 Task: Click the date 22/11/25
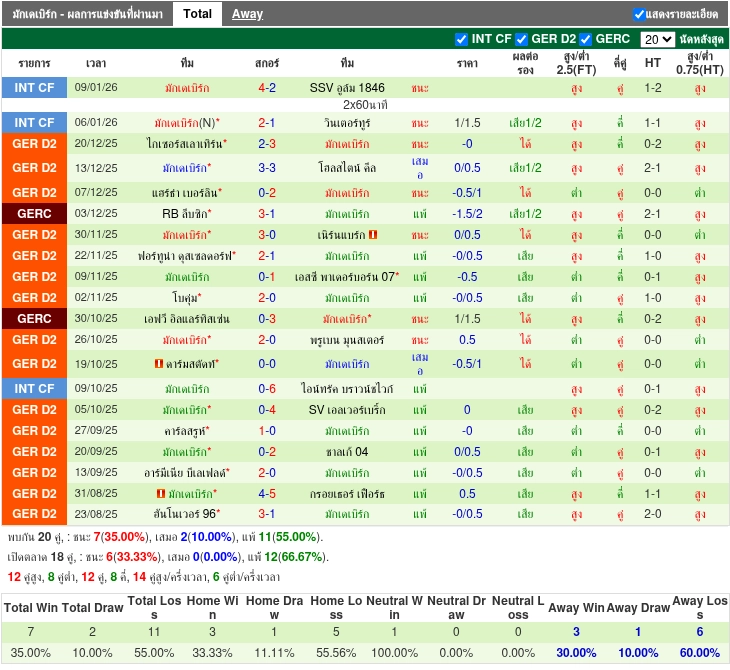(x=96, y=256)
